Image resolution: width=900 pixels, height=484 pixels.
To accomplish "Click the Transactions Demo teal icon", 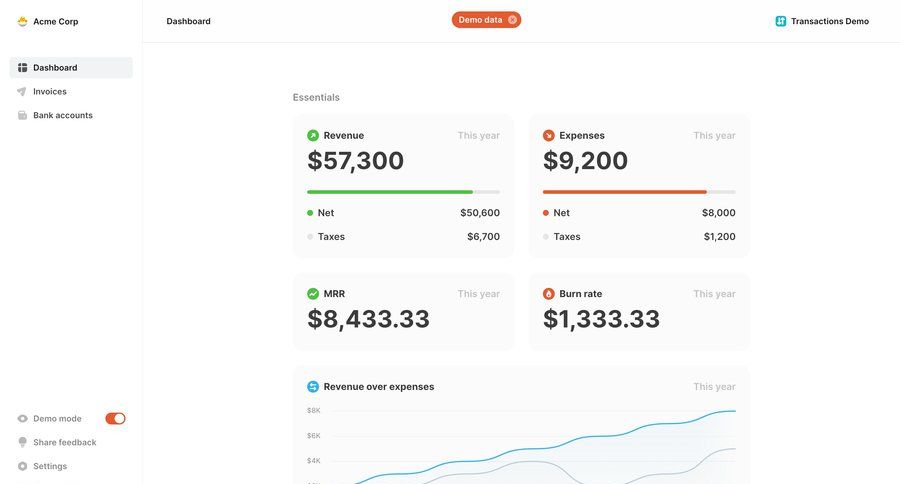I will [x=781, y=21].
